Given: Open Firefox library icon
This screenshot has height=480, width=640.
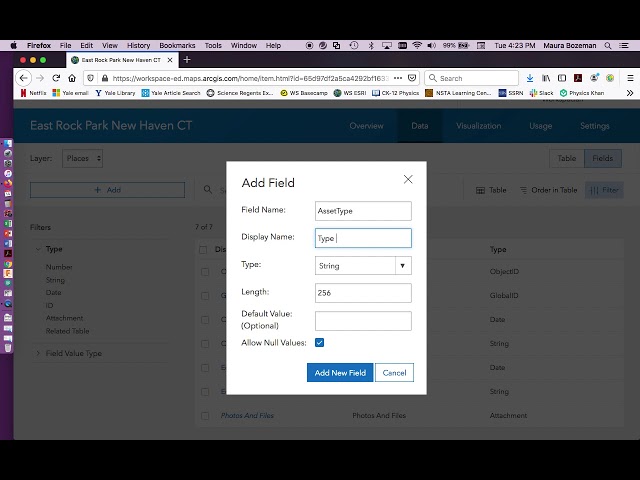Looking at the screenshot, I should coord(546,78).
